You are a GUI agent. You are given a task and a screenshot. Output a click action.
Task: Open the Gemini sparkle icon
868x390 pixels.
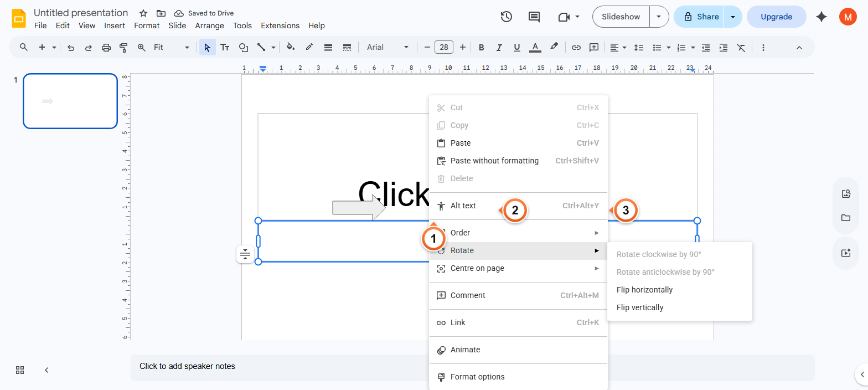pyautogui.click(x=821, y=17)
